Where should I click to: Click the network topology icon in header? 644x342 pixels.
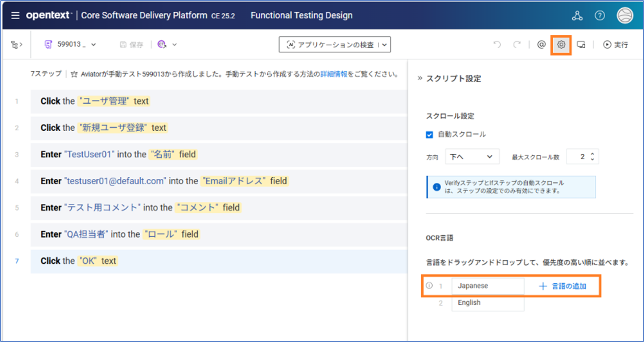pyautogui.click(x=577, y=16)
